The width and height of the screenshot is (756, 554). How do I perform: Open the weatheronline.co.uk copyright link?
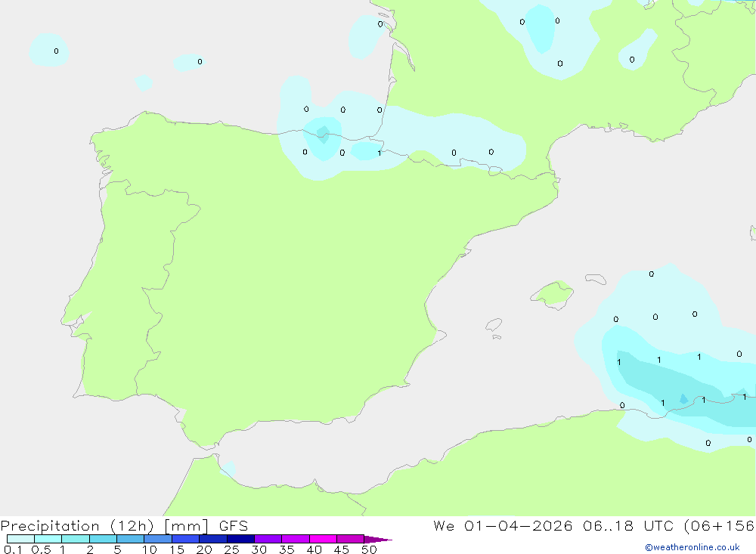pos(692,547)
